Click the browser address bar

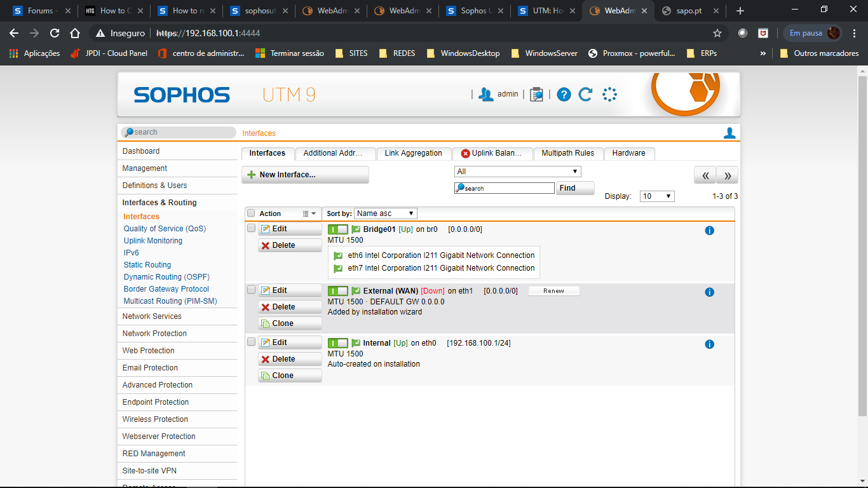click(x=407, y=33)
